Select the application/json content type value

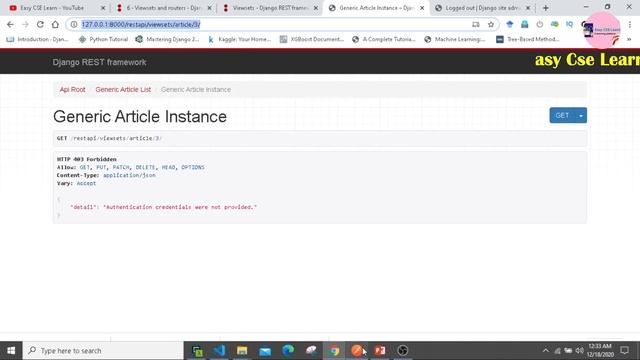pyautogui.click(x=129, y=175)
